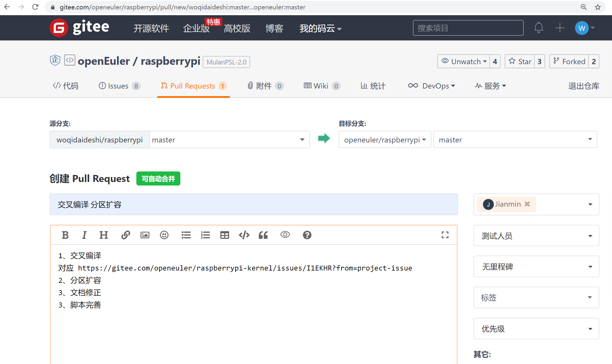Open the source branch master dropdown

pyautogui.click(x=229, y=140)
